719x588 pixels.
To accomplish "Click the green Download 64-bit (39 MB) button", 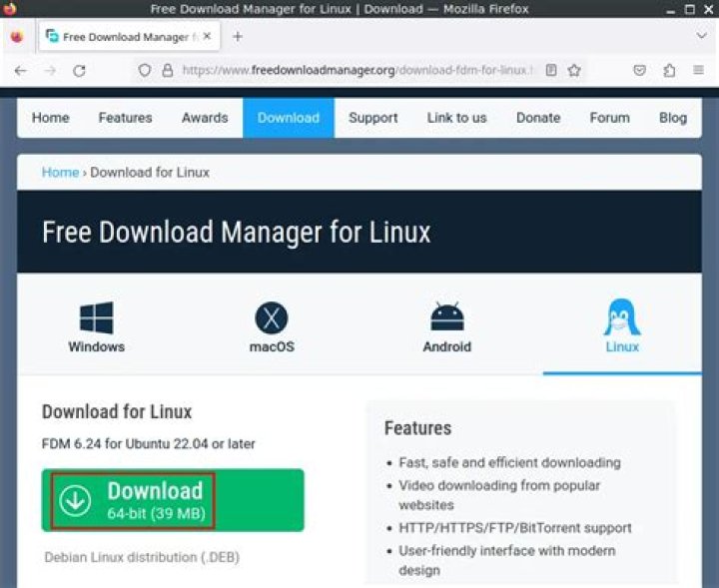I will [x=173, y=500].
